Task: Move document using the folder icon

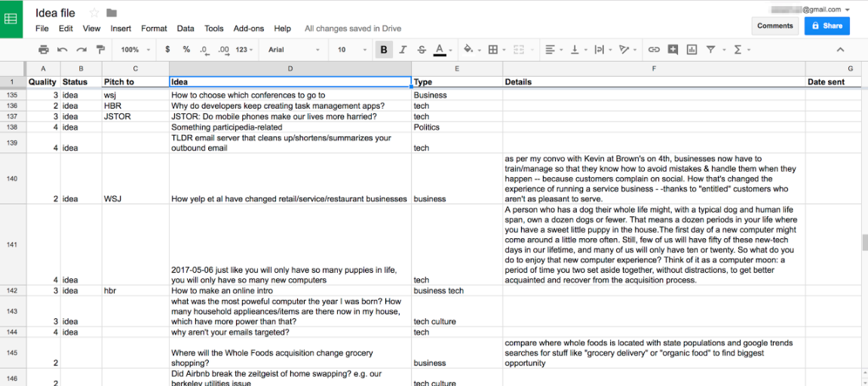Action: coord(112,12)
